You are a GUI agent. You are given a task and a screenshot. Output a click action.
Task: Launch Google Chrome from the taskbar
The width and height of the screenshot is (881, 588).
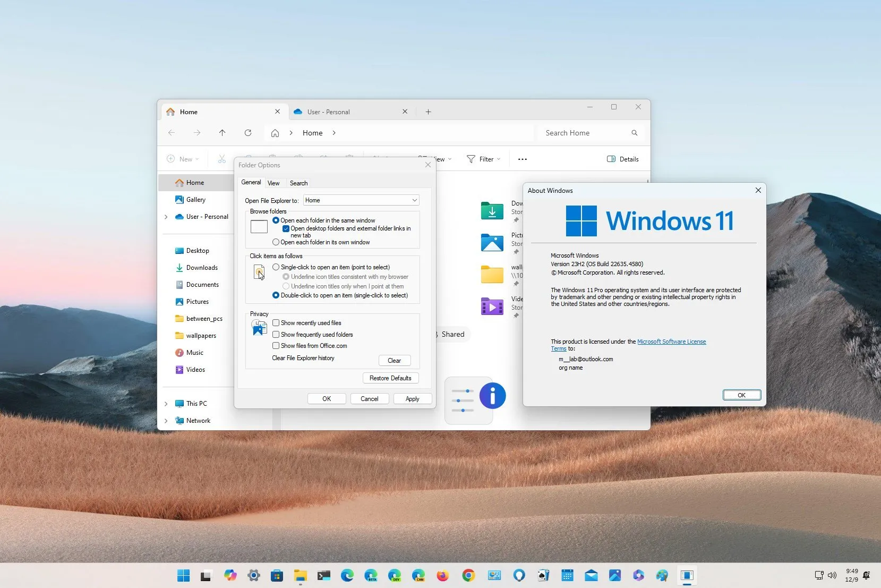coord(468,575)
